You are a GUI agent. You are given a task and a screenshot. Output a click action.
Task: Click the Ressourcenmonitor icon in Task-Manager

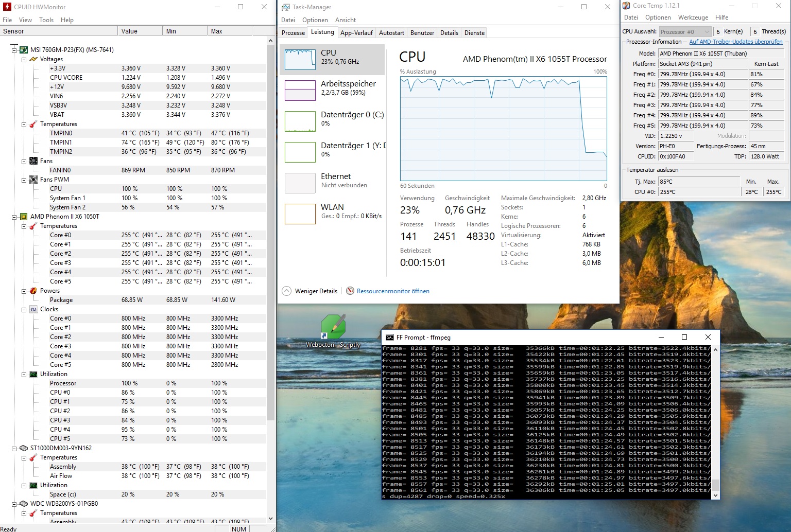[x=350, y=291]
